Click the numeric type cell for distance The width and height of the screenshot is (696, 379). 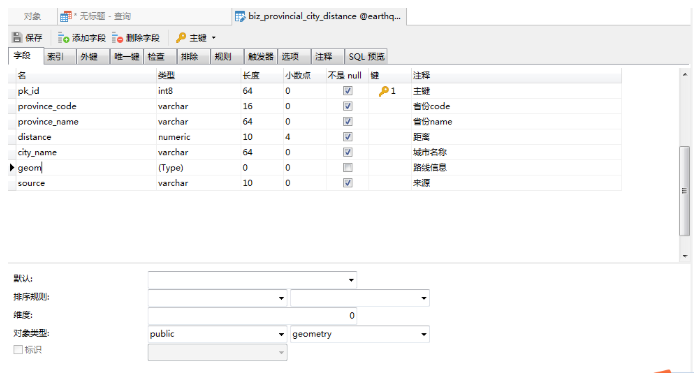pos(198,137)
